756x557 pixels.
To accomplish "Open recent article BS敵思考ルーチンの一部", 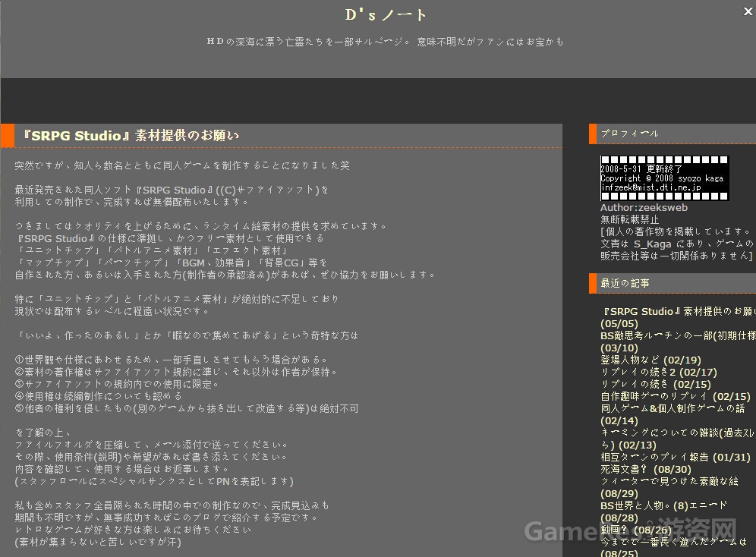I will tap(678, 341).
